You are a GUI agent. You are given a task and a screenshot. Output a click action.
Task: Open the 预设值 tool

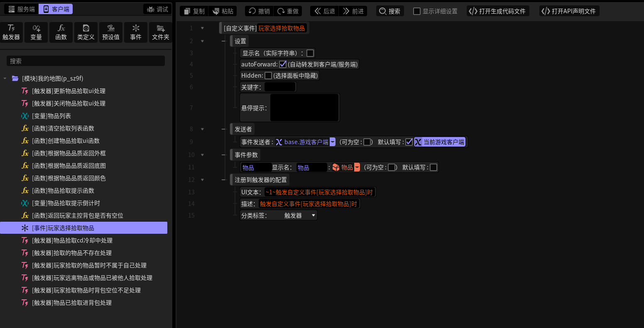point(111,32)
